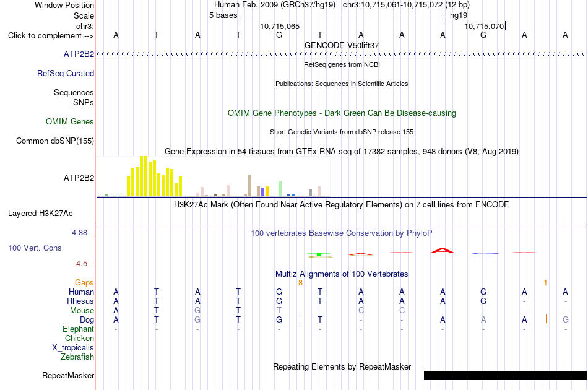Click the RepeatMasker track label
Image resolution: width=588 pixels, height=390 pixels.
coord(68,375)
